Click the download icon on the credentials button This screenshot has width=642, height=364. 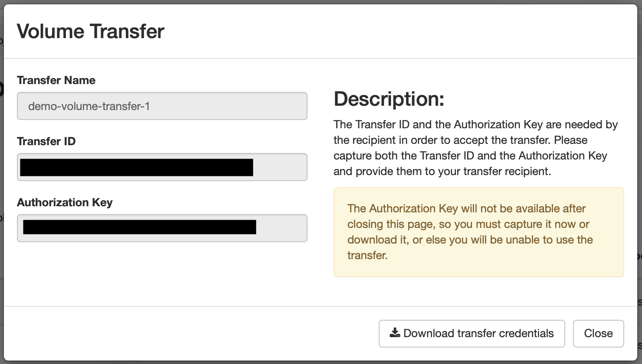(395, 333)
